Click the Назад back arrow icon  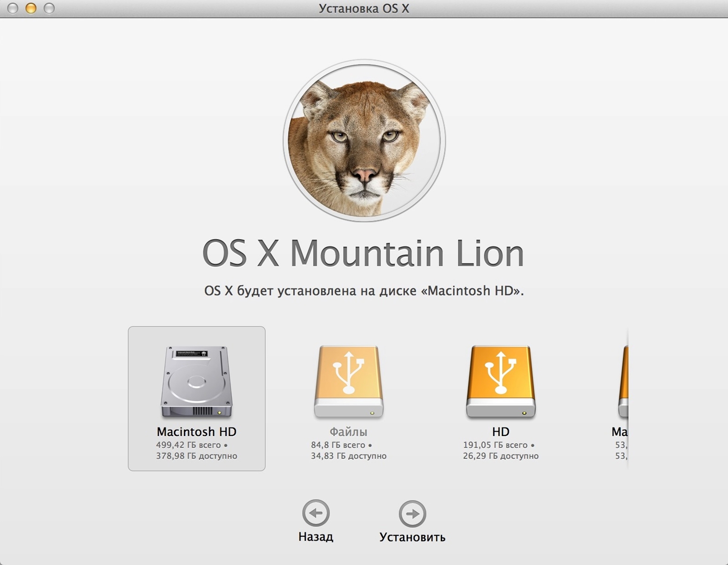pyautogui.click(x=316, y=513)
